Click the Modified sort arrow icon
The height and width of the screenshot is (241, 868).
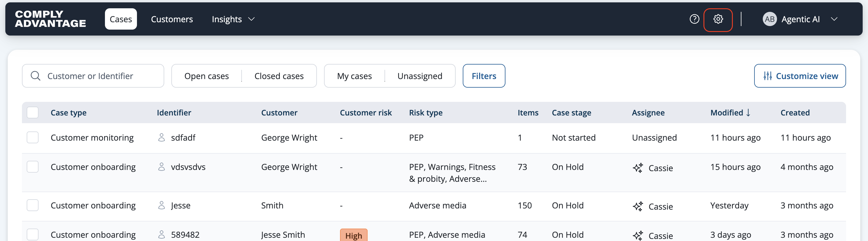[x=748, y=113]
